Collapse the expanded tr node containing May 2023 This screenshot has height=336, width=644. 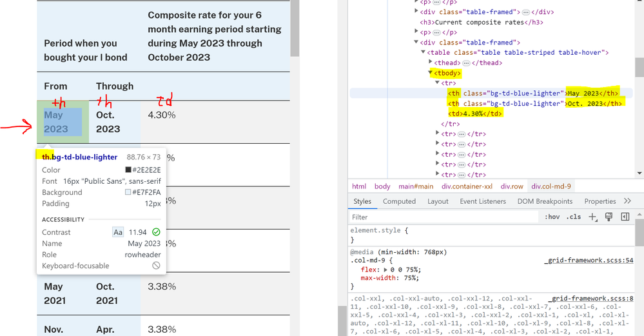click(x=438, y=83)
